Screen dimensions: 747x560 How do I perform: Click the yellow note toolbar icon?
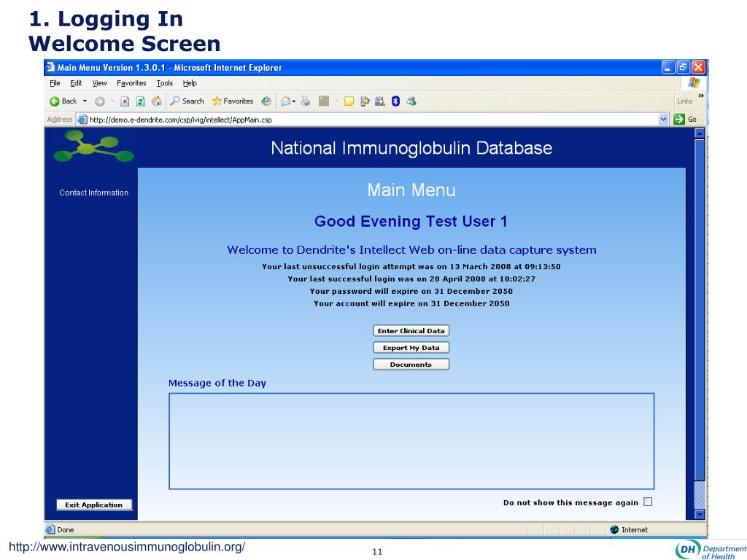(x=349, y=101)
